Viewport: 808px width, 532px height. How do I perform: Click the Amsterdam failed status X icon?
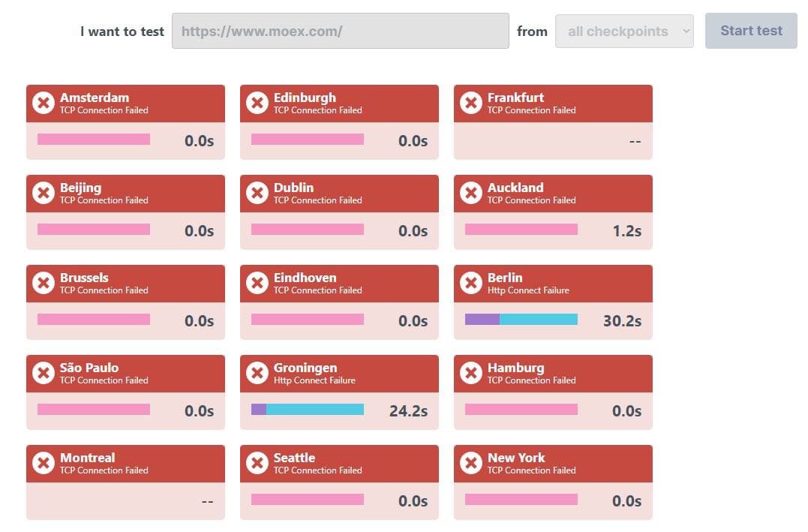(x=44, y=103)
